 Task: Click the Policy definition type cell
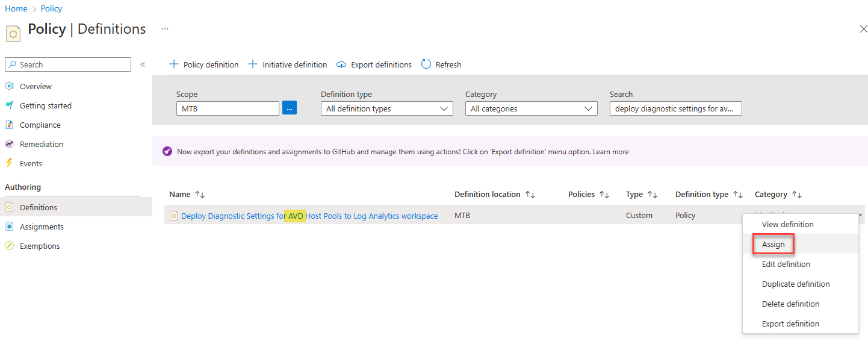point(685,215)
